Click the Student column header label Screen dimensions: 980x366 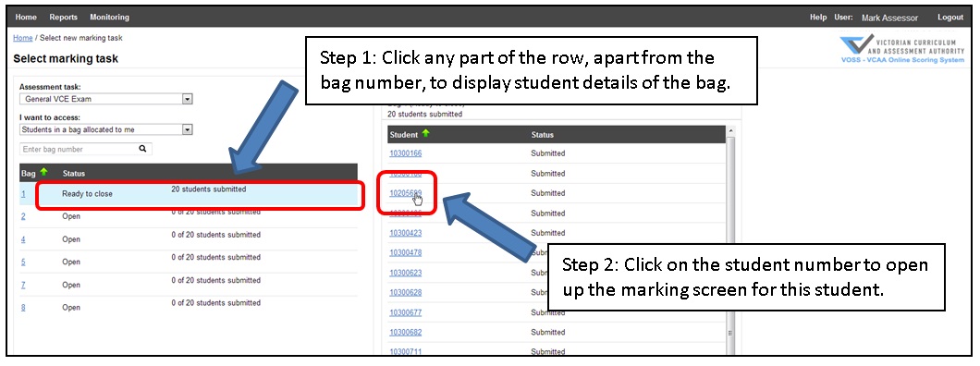point(404,134)
